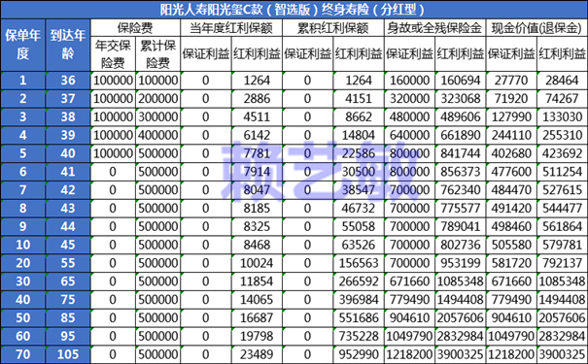
Task: Select the 46732 accumulated dividend cell
Action: (359, 209)
